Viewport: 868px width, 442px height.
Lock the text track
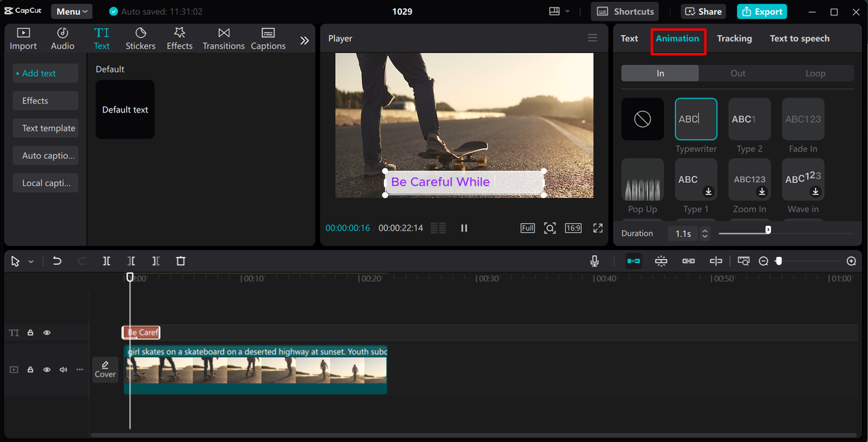31,333
